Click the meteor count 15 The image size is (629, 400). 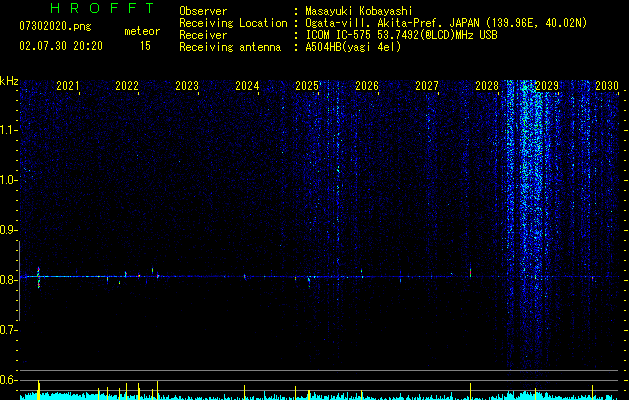pos(145,46)
